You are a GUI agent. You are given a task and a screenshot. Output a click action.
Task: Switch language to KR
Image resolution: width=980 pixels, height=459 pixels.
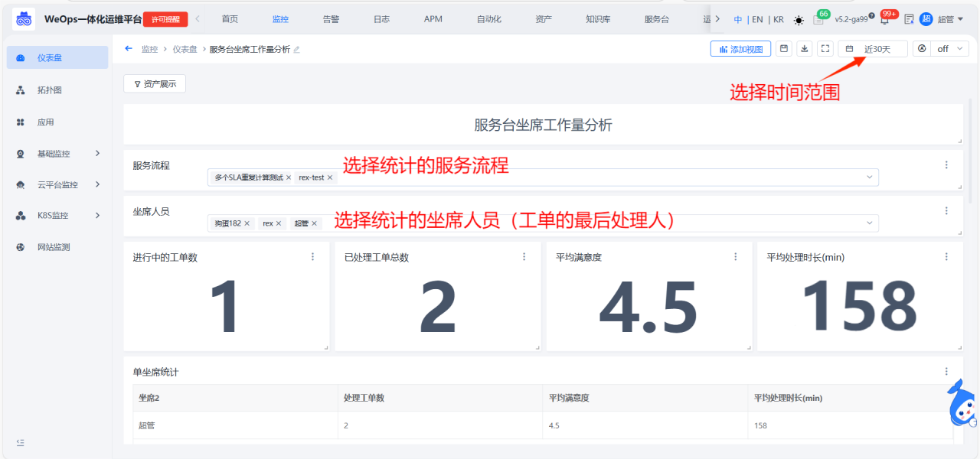779,20
